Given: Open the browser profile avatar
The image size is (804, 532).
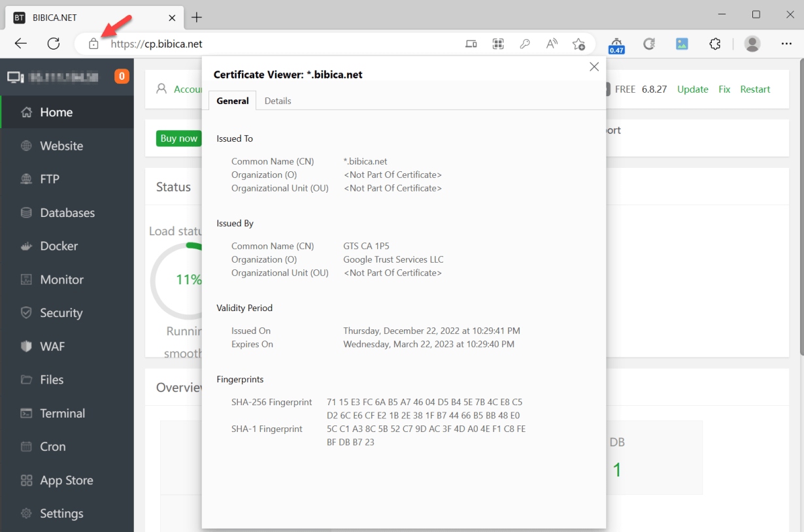Looking at the screenshot, I should (752, 44).
